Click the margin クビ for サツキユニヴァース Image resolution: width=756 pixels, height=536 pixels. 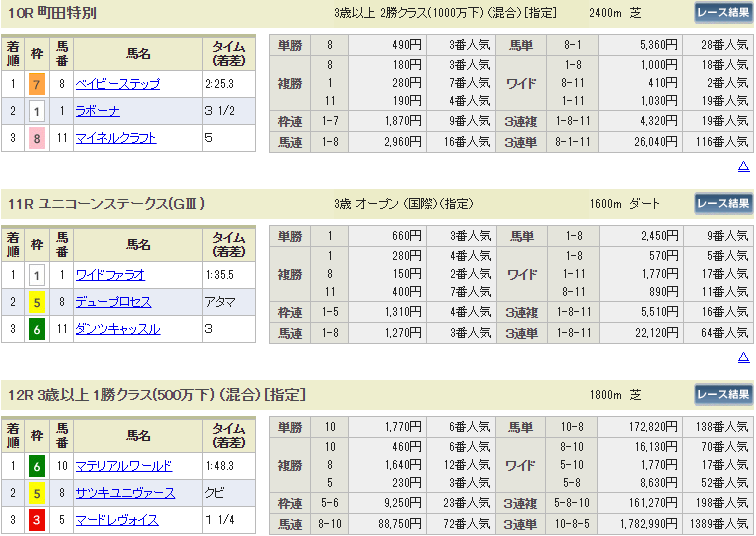[x=215, y=493]
